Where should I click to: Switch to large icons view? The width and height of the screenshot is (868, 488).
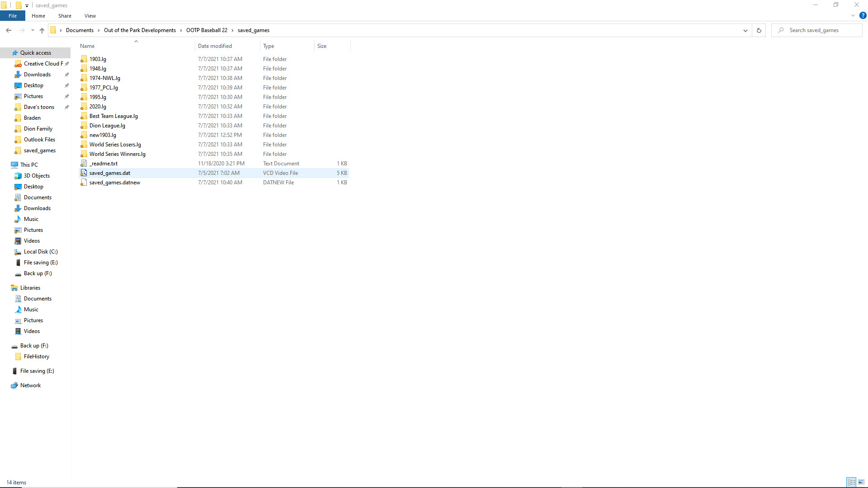click(861, 482)
